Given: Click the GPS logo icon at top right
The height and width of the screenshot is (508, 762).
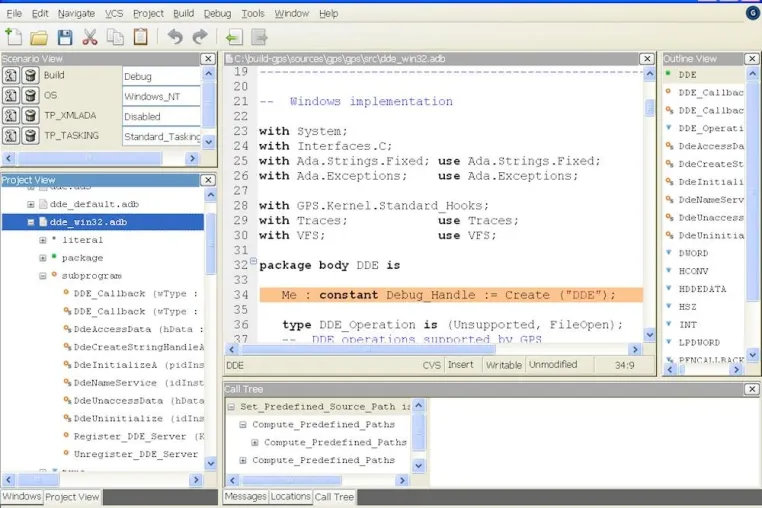Looking at the screenshot, I should (753, 13).
